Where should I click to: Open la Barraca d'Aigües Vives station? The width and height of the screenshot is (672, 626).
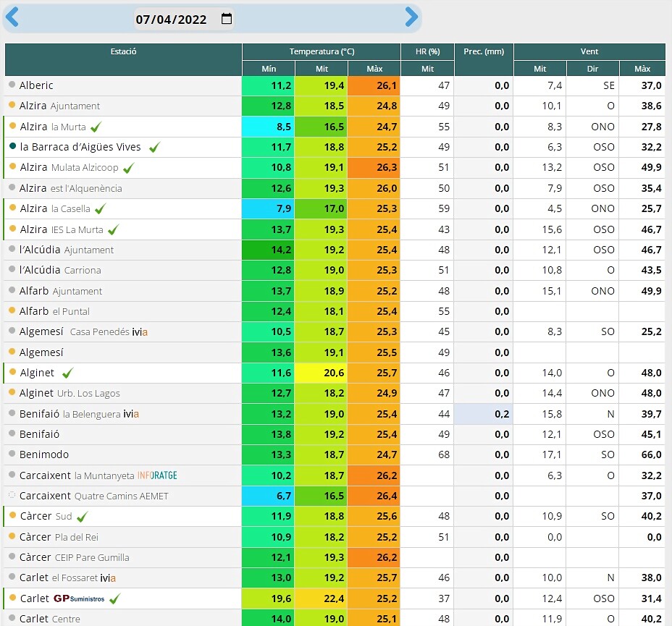80,148
